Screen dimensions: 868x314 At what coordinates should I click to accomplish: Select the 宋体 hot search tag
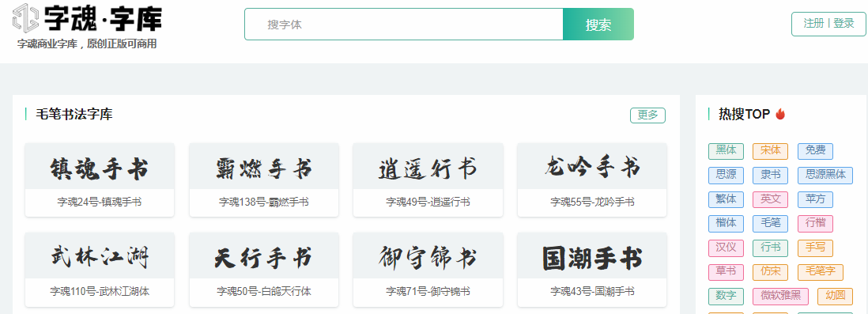[x=771, y=151]
